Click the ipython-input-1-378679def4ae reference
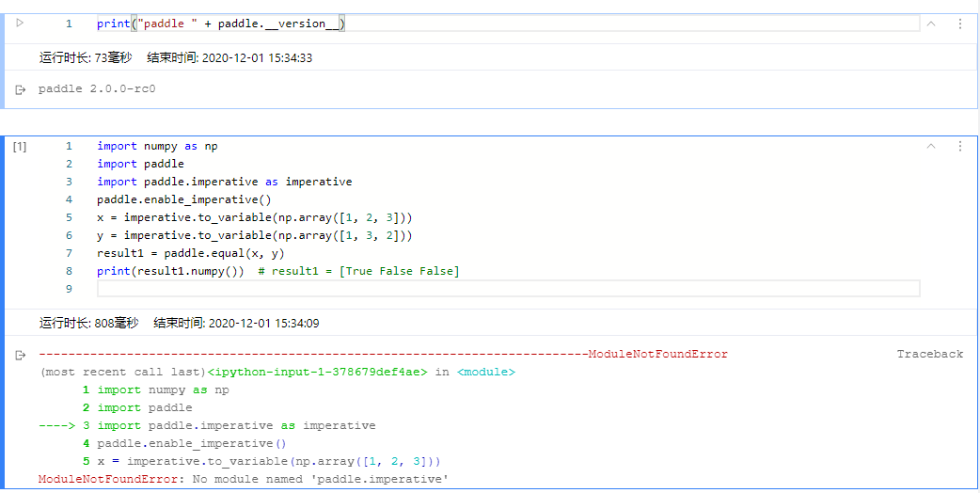 pyautogui.click(x=318, y=373)
